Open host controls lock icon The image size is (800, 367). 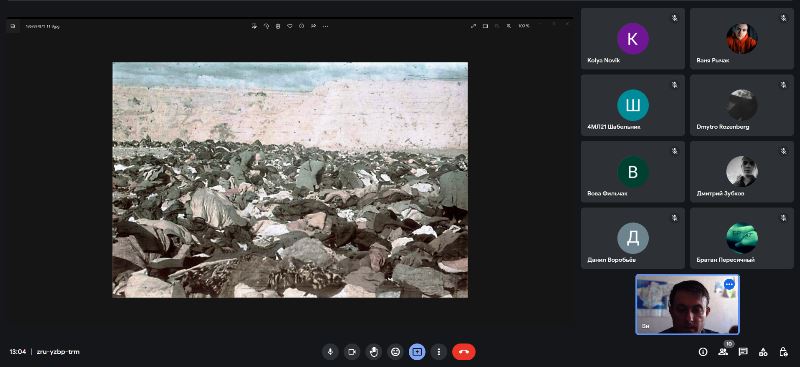tap(783, 352)
